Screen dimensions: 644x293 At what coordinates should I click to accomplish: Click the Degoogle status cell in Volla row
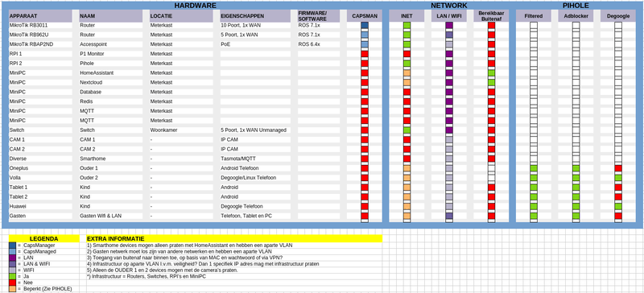click(618, 178)
